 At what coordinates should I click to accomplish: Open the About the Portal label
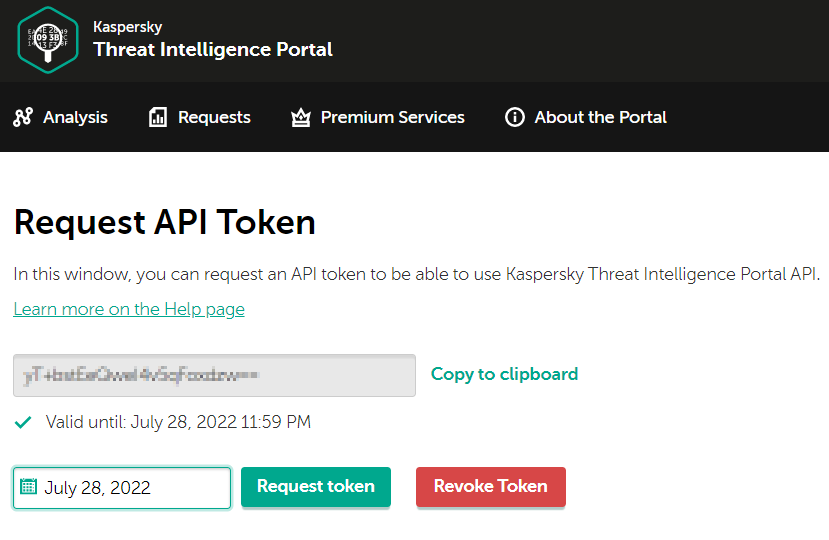(600, 117)
